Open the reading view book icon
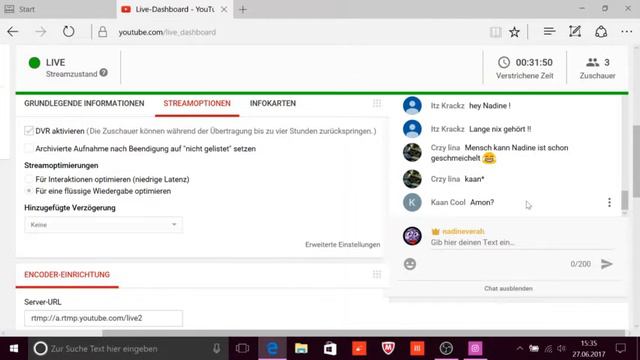This screenshot has width=640, height=360. tap(496, 32)
